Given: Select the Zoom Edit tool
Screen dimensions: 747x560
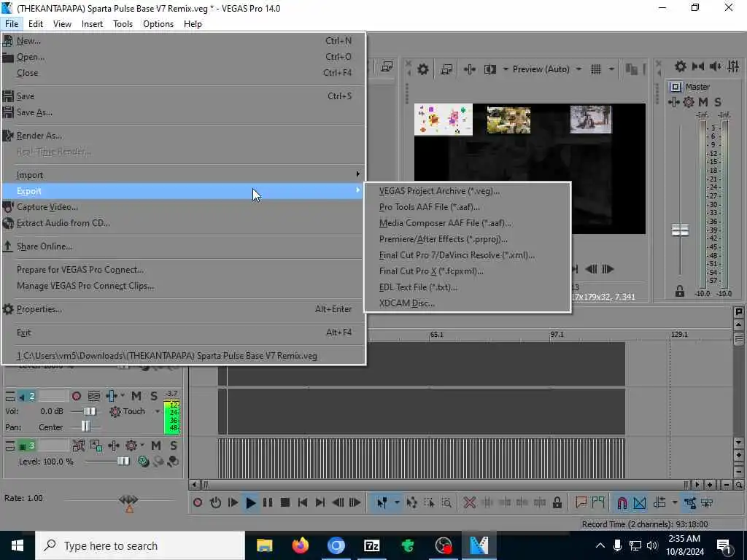Looking at the screenshot, I should (x=446, y=502).
